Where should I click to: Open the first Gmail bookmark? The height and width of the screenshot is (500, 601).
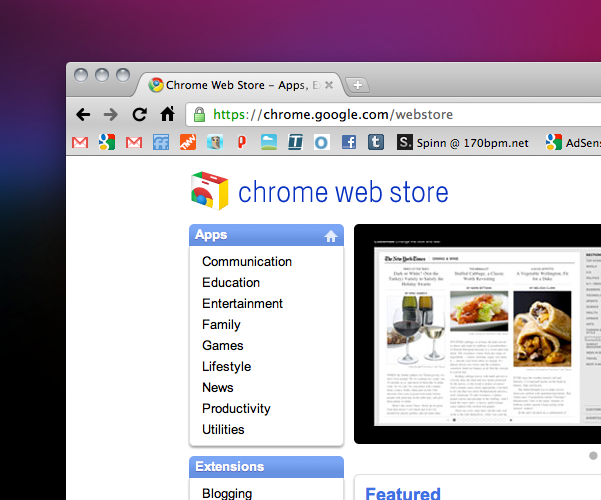80,143
